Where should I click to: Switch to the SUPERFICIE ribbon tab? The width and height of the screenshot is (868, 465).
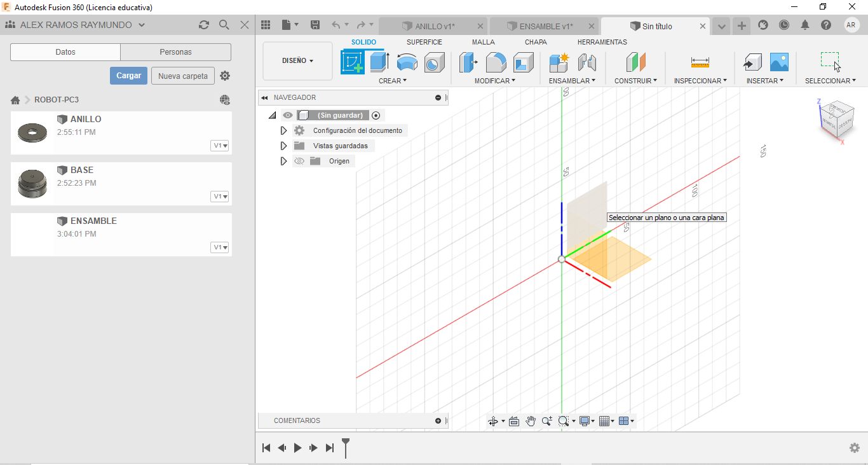click(x=424, y=42)
